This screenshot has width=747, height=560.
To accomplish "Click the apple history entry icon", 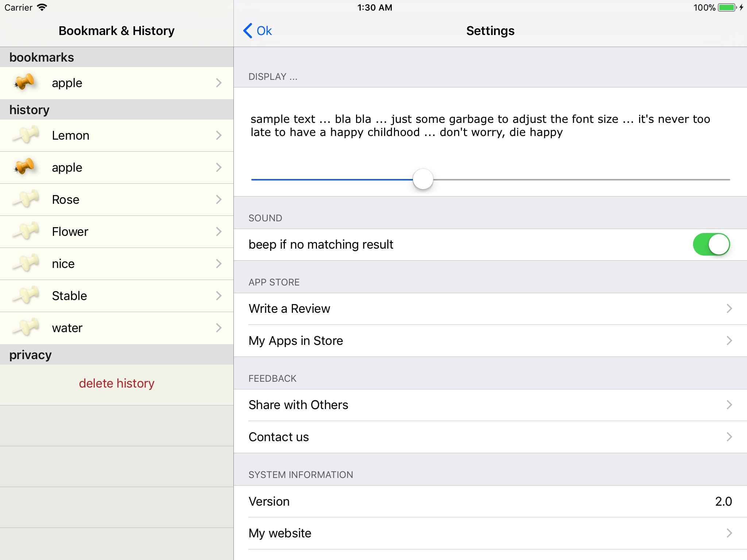I will 26,167.
